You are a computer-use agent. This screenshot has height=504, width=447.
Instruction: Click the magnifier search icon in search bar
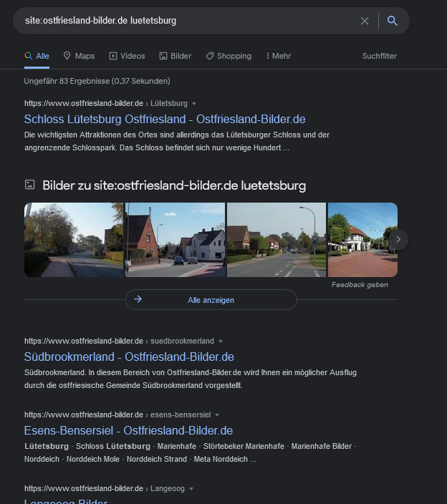point(392,21)
